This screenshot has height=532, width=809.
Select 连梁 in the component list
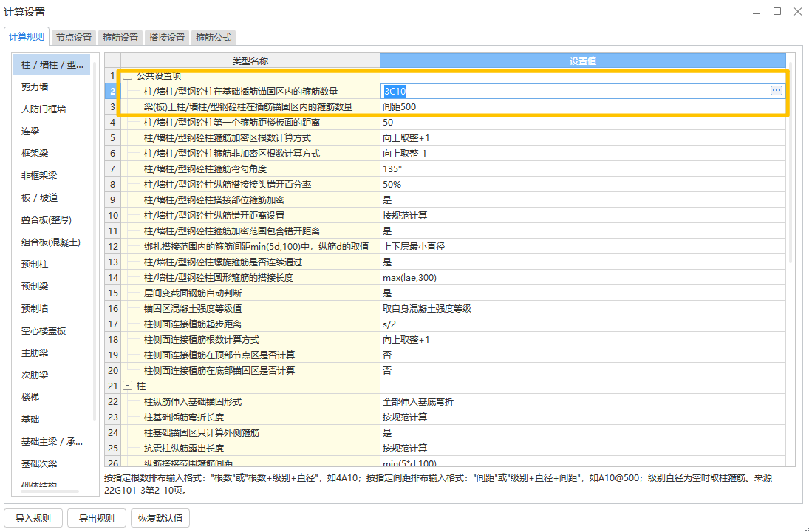52,131
